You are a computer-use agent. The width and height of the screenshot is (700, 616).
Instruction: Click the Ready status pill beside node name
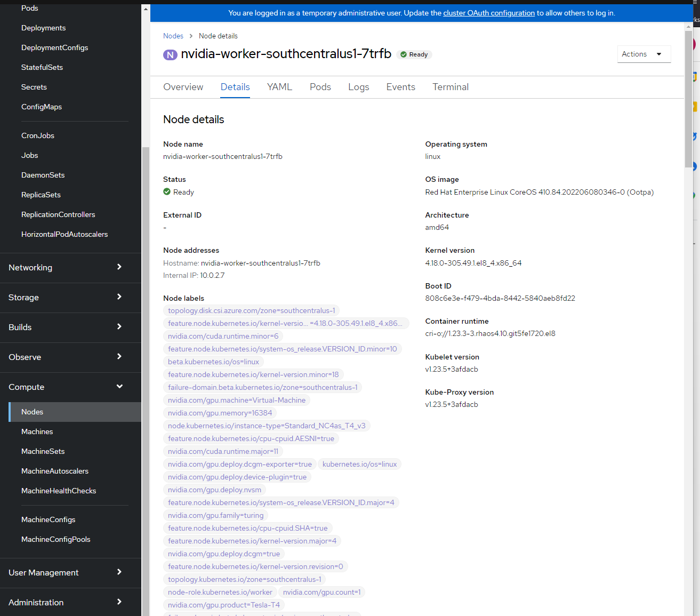tap(414, 54)
